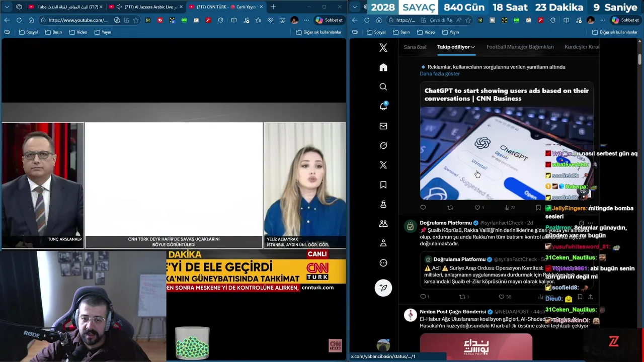Open the ChatGPT phone article image
The height and width of the screenshot is (362, 644).
[x=507, y=153]
